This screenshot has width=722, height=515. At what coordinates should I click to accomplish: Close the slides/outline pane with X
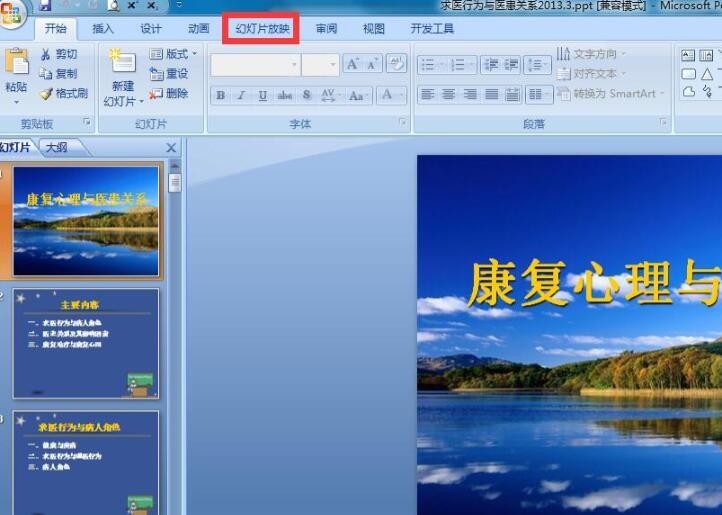[x=171, y=148]
